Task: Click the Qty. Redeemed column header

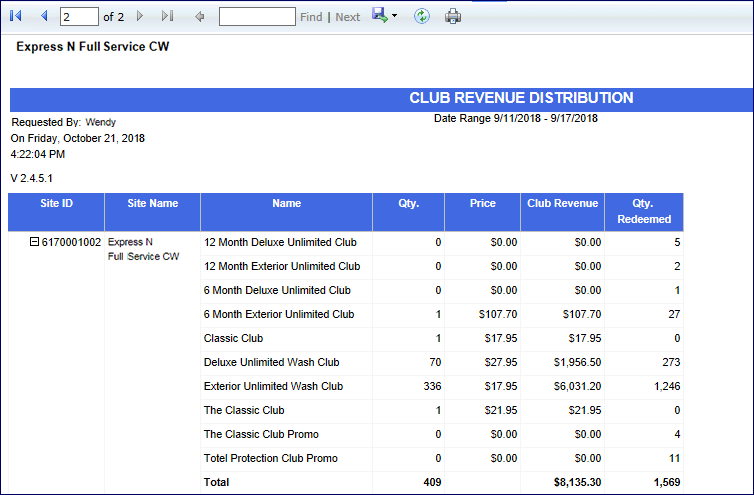Action: coord(644,211)
